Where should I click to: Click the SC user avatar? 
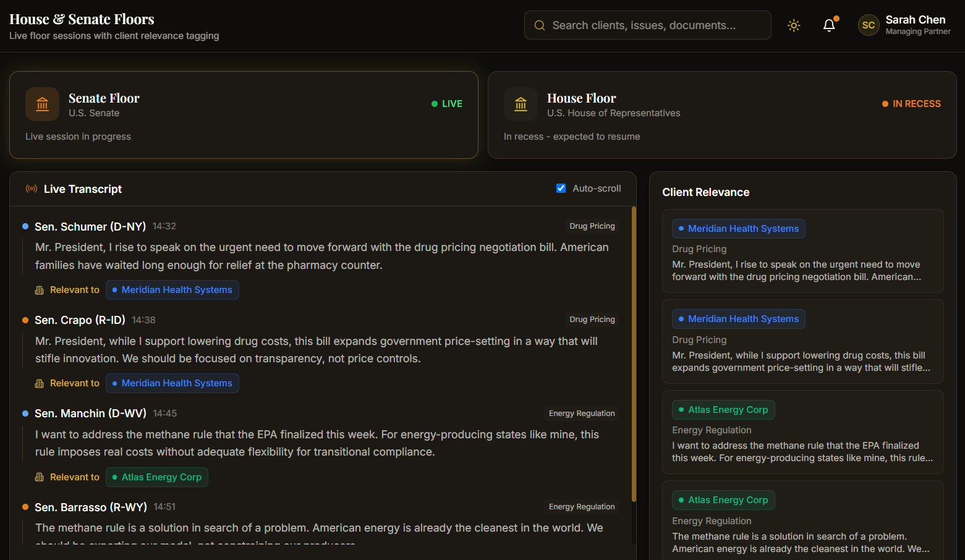click(x=869, y=25)
